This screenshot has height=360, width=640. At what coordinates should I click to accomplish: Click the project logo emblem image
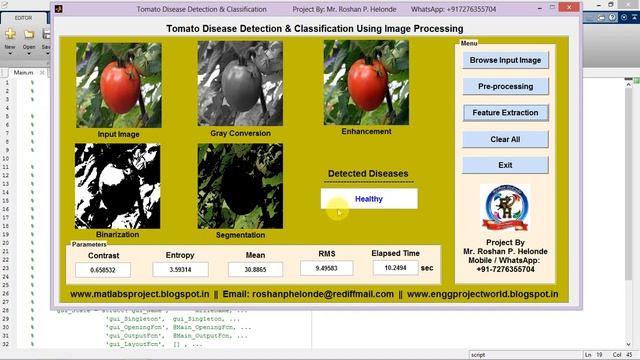505,208
